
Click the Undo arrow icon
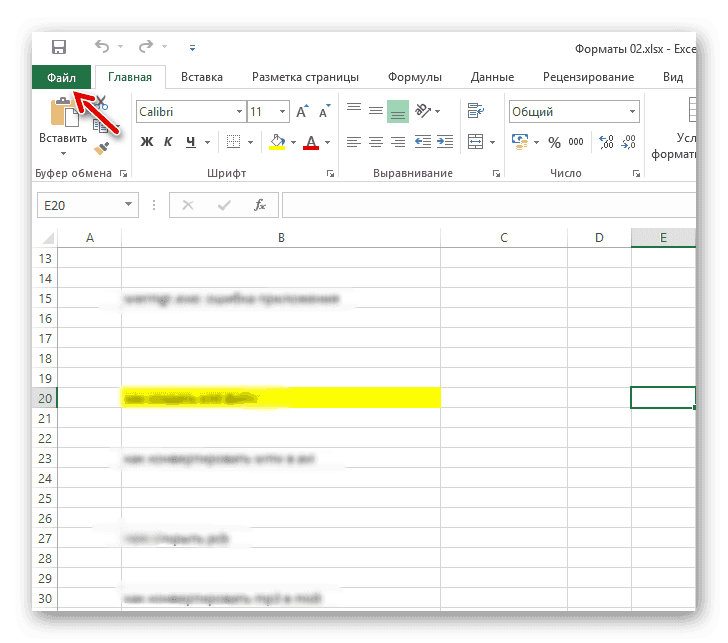102,46
